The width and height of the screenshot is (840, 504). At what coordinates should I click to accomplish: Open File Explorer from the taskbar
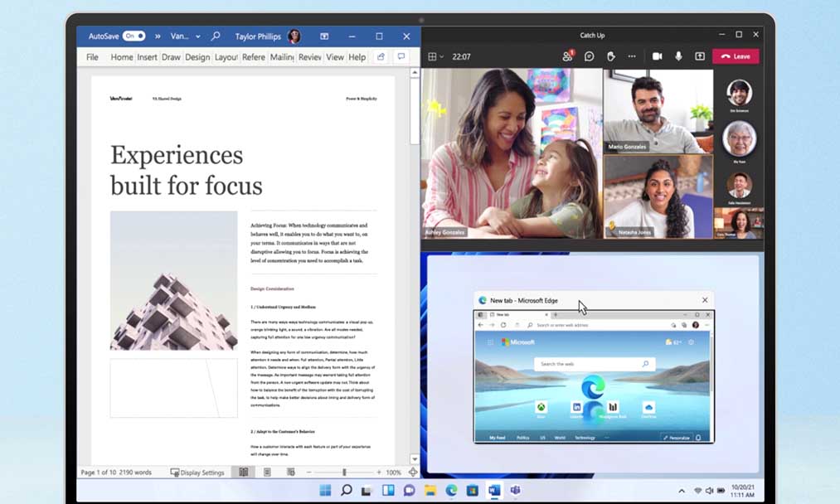[x=430, y=490]
